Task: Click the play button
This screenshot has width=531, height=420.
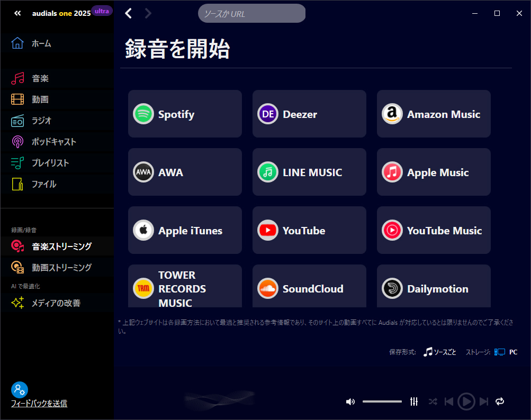Action: (466, 401)
